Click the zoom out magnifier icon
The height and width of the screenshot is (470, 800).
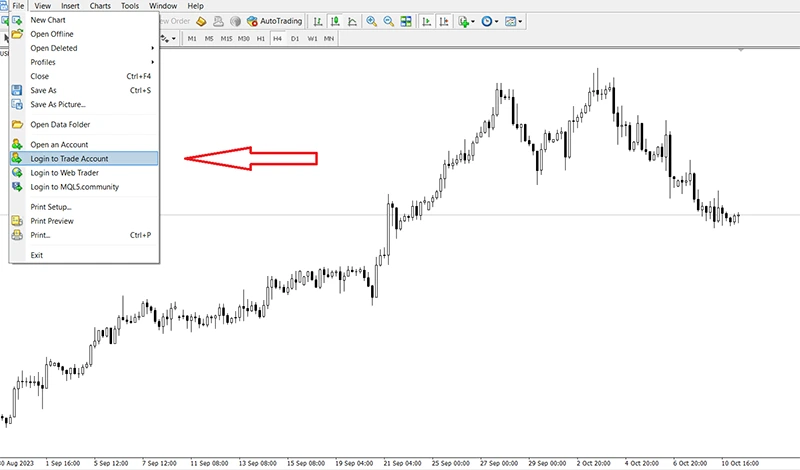click(x=387, y=20)
